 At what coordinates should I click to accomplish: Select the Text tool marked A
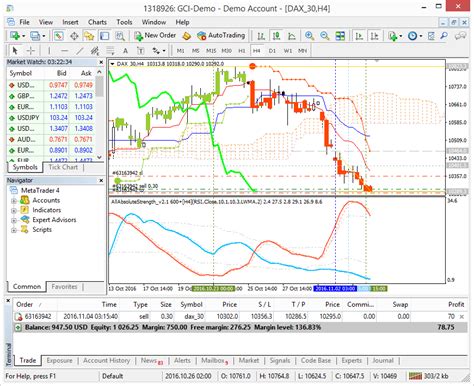(x=125, y=51)
